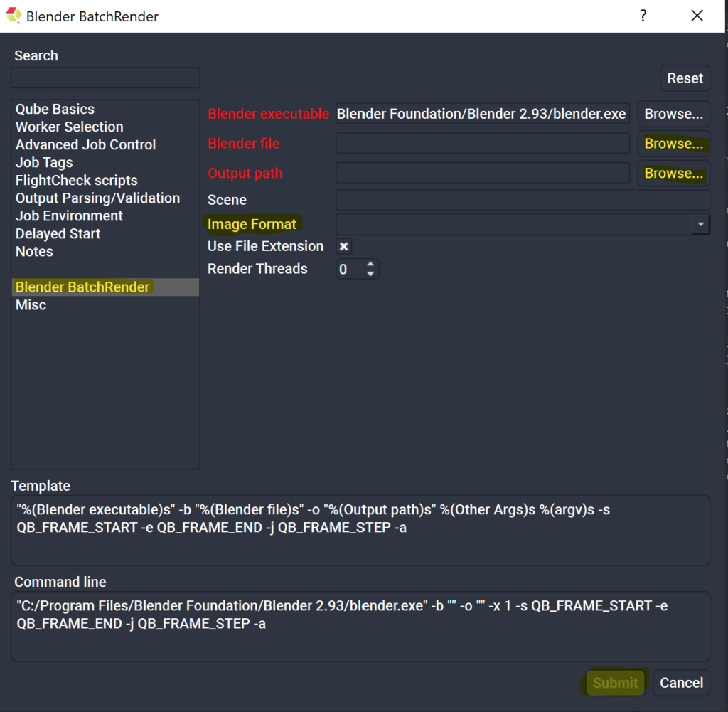This screenshot has width=728, height=712.
Task: Increase Render Threads with up arrow
Action: (370, 264)
